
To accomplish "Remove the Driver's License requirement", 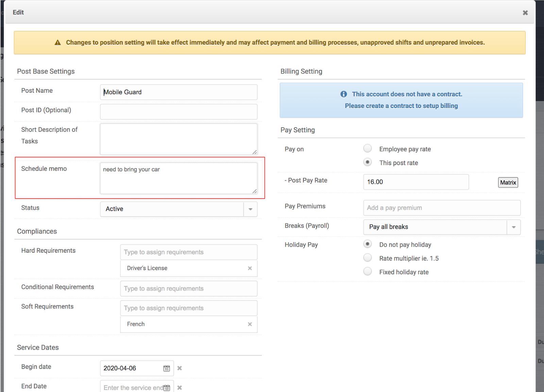I will [250, 268].
